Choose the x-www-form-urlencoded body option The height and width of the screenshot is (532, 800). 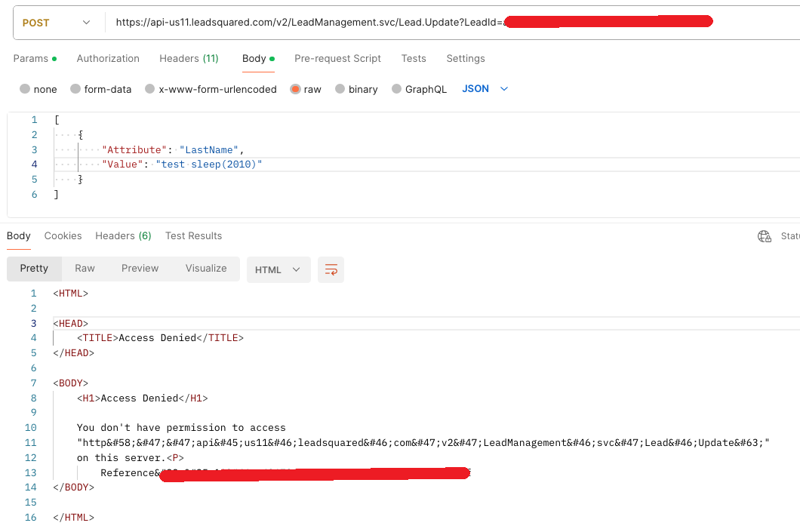pos(150,89)
